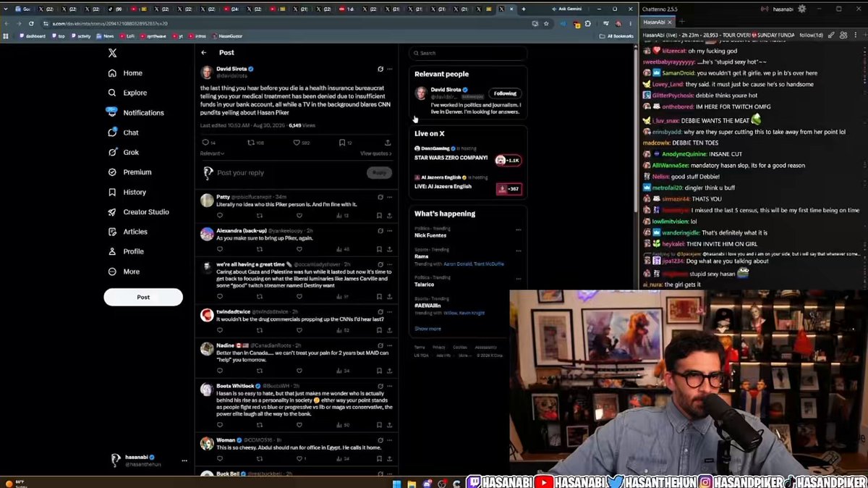Image resolution: width=868 pixels, height=488 pixels.
Task: Open a new Chrome tab
Action: click(523, 9)
